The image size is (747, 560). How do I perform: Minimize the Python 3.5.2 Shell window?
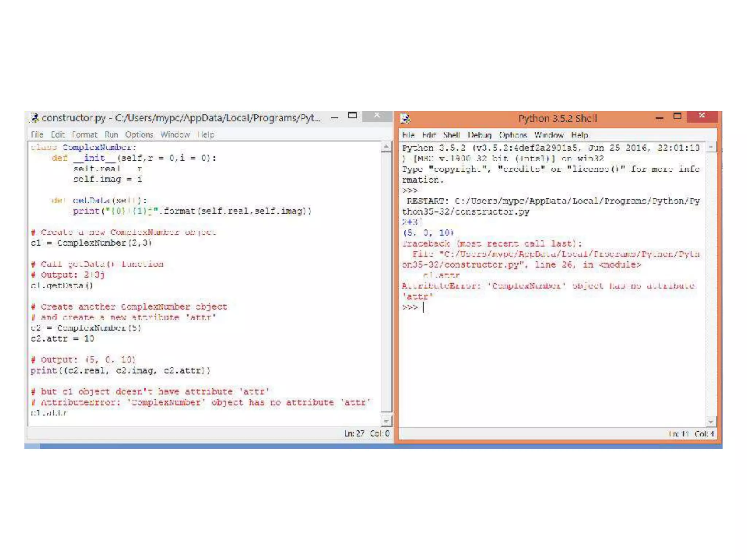(659, 118)
